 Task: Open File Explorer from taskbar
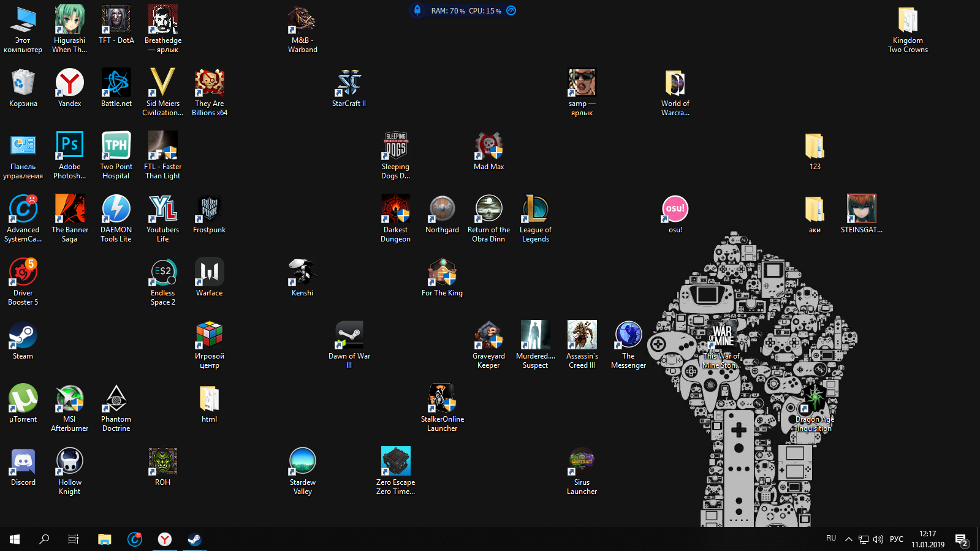(x=105, y=539)
